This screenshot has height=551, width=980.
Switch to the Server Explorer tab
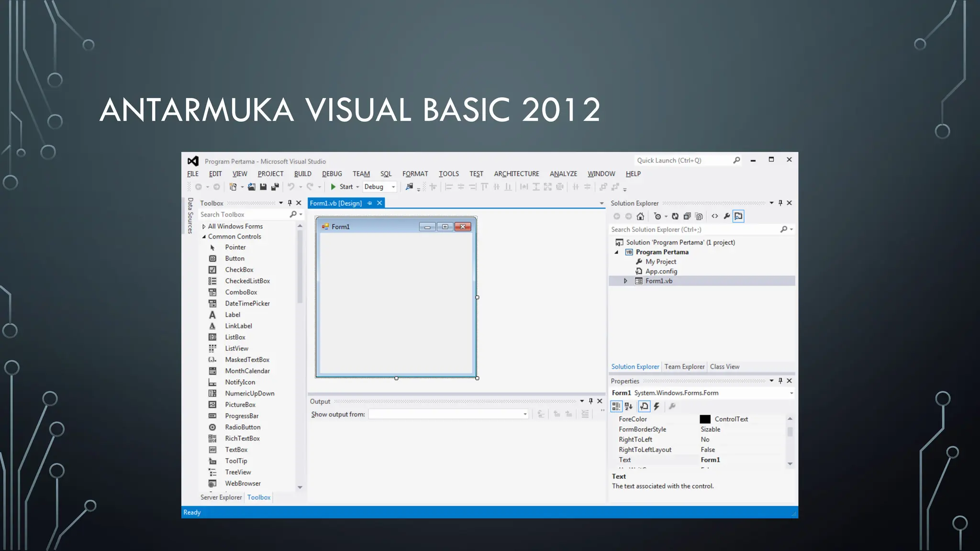pos(221,497)
